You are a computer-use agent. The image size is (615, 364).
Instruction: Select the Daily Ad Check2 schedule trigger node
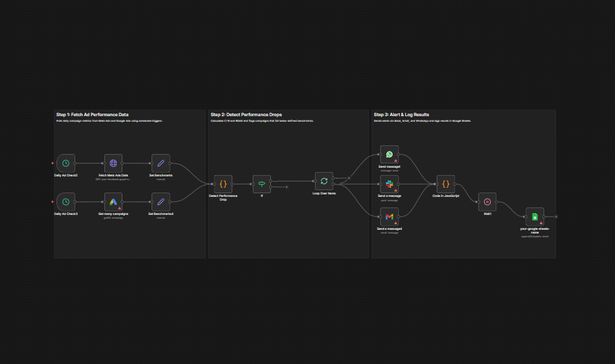point(66,163)
